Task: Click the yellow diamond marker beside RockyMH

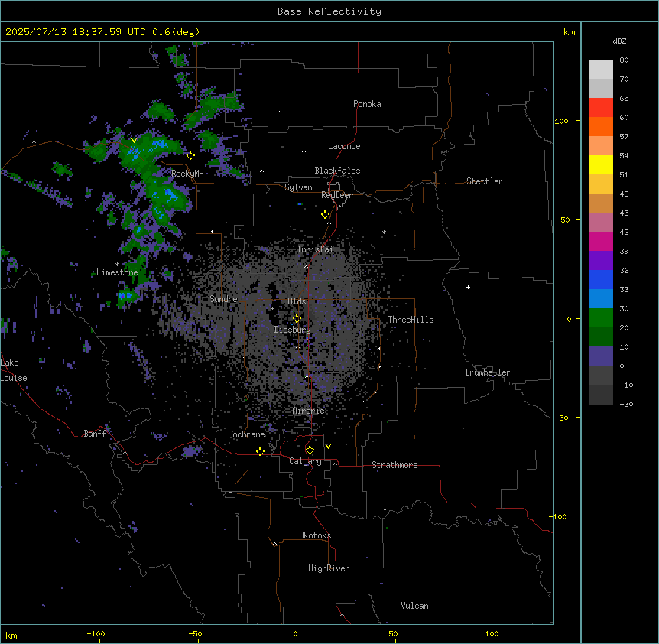Action: [x=190, y=156]
